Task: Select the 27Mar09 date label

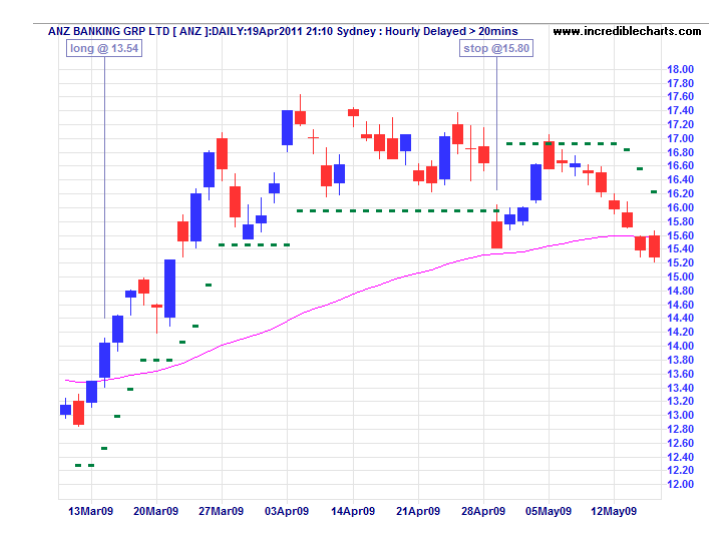Action: [x=221, y=511]
